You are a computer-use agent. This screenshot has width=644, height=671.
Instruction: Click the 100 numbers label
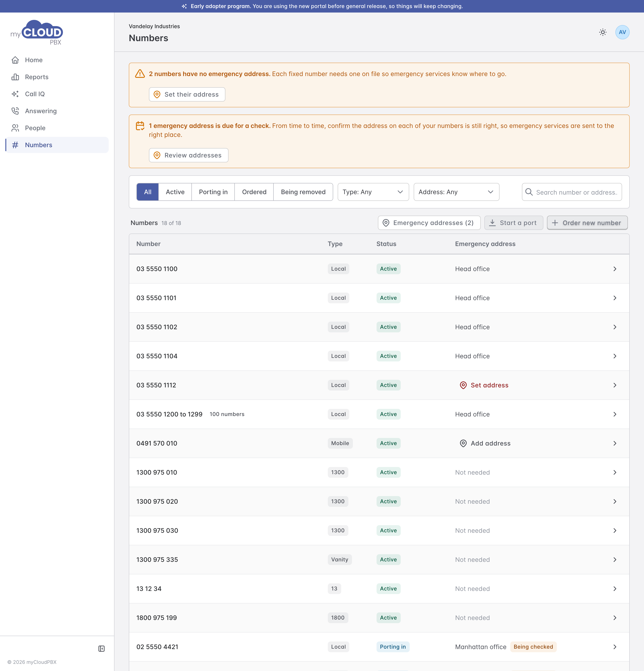click(227, 414)
